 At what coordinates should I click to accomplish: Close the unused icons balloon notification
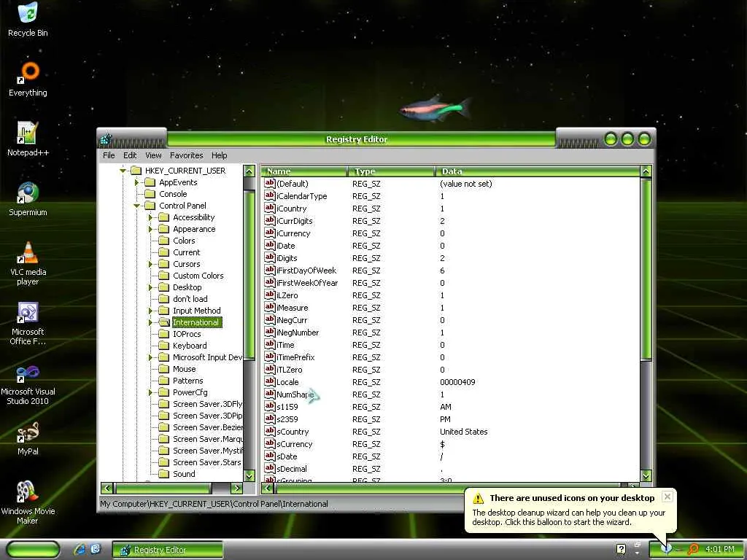[667, 497]
